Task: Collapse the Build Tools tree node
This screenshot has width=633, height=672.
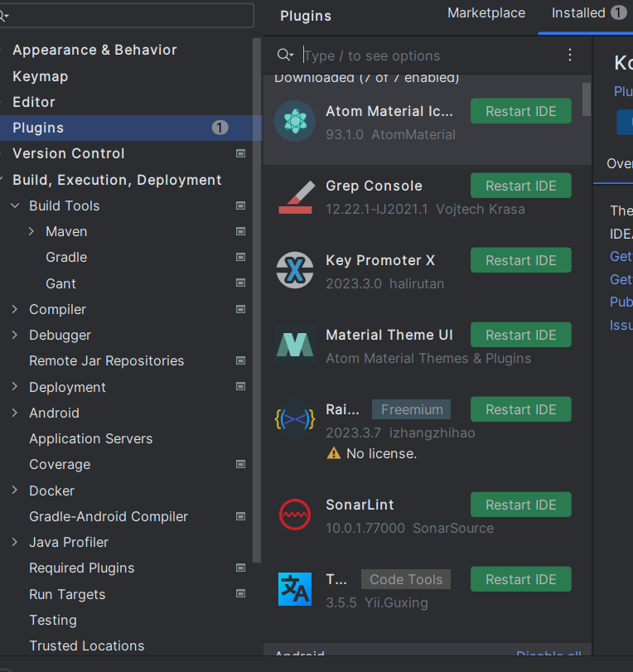Action: [x=15, y=205]
